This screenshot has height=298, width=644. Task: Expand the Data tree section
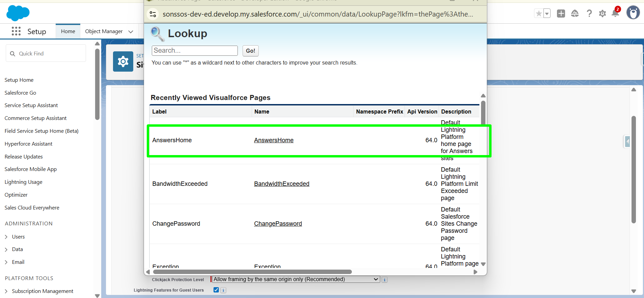(6, 249)
